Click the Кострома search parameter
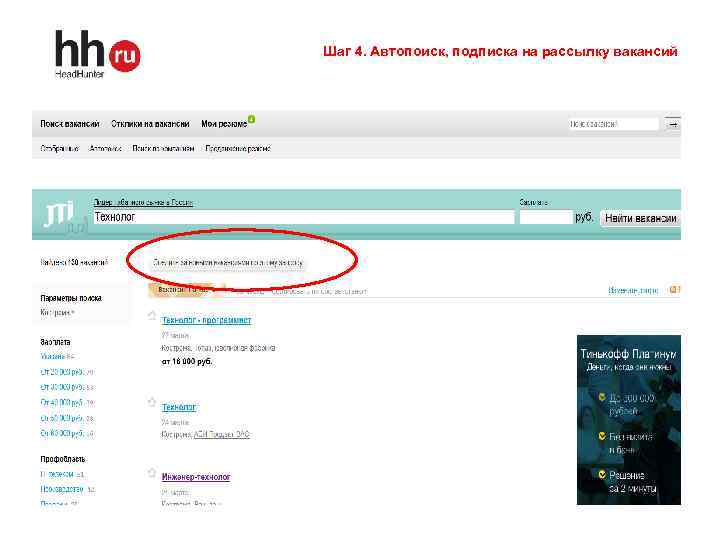 57,313
